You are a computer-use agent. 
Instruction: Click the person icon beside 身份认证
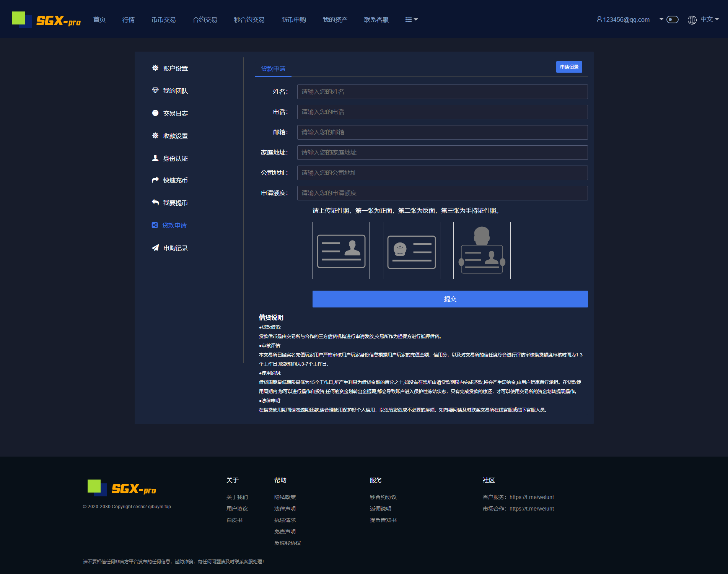(155, 158)
